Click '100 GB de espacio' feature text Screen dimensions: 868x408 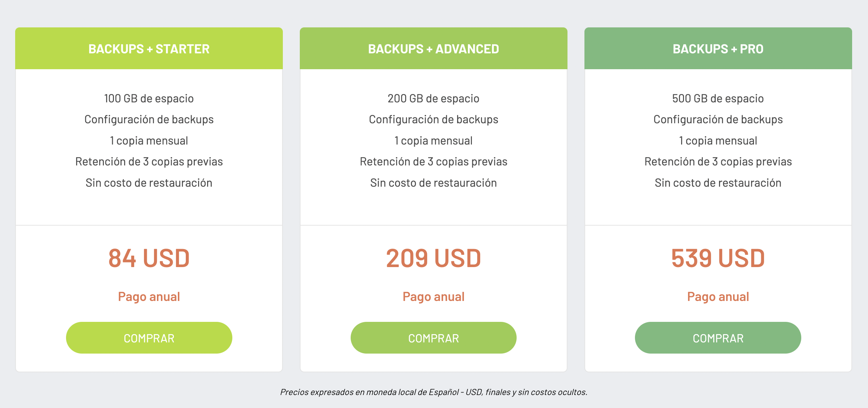(x=149, y=98)
